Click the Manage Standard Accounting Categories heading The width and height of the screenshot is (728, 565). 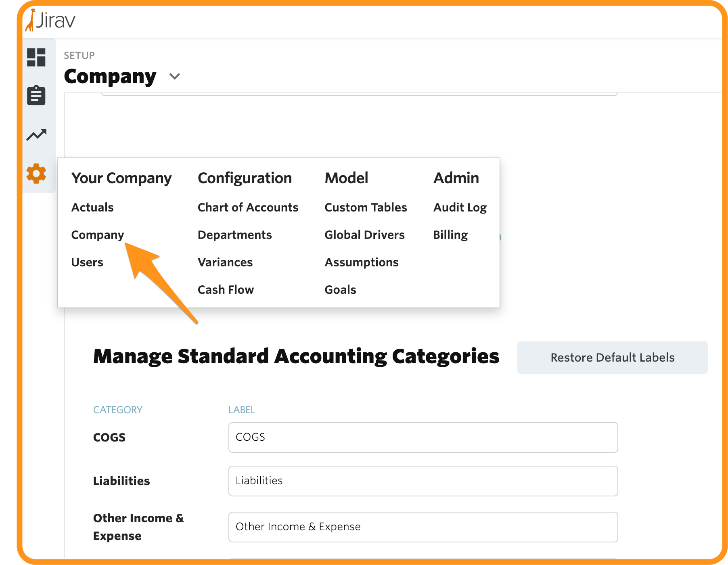click(x=296, y=357)
